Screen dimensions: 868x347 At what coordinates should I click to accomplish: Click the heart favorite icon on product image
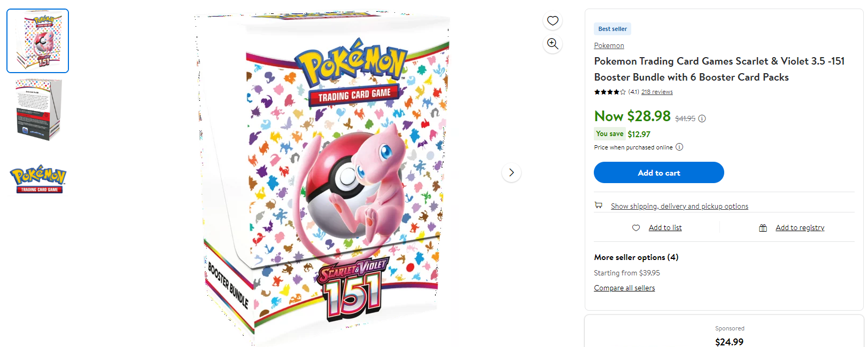click(x=553, y=21)
